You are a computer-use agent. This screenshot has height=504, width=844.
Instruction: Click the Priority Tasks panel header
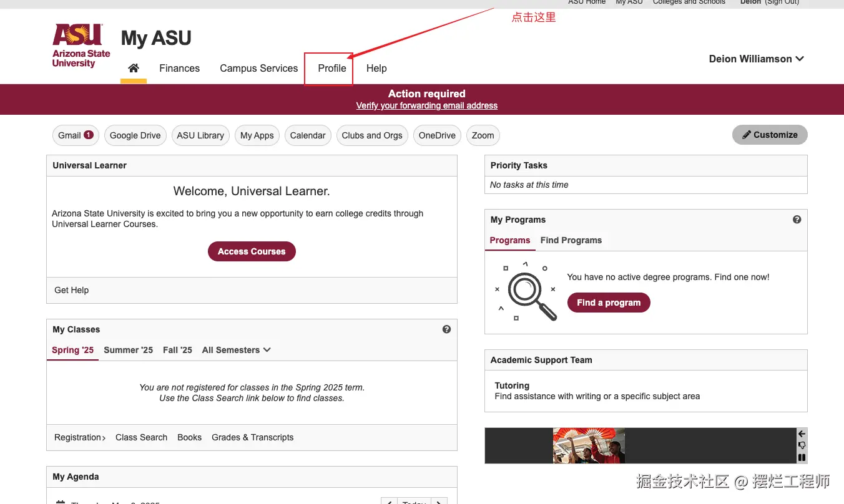coord(646,165)
